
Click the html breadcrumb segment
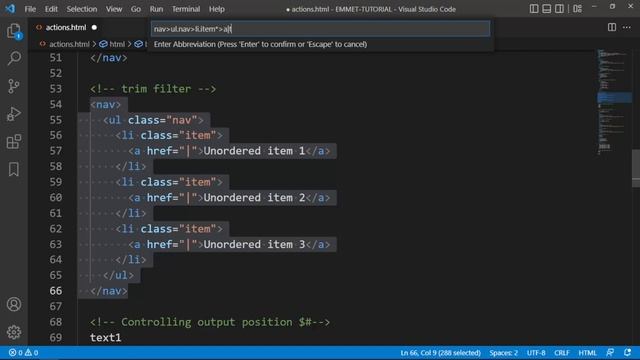(117, 44)
